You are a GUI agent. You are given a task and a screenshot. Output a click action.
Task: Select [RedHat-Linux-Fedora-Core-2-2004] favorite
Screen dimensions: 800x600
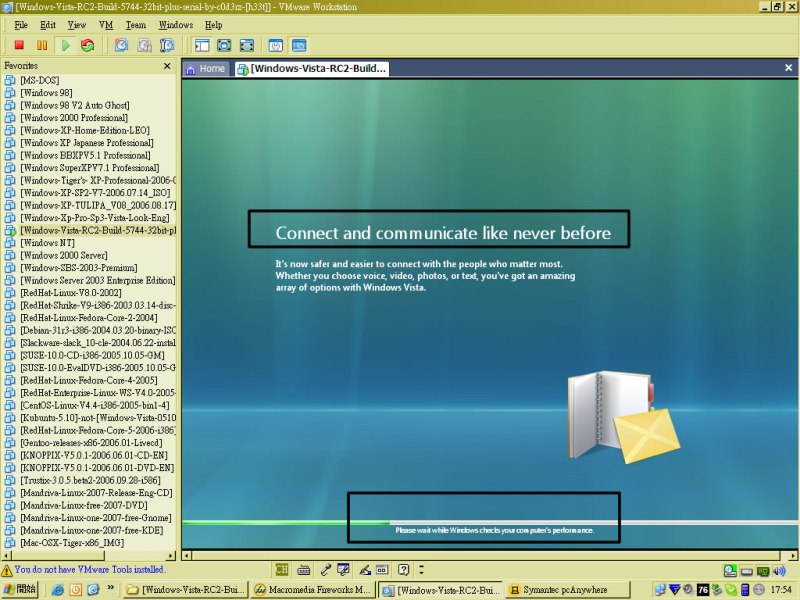[89, 318]
